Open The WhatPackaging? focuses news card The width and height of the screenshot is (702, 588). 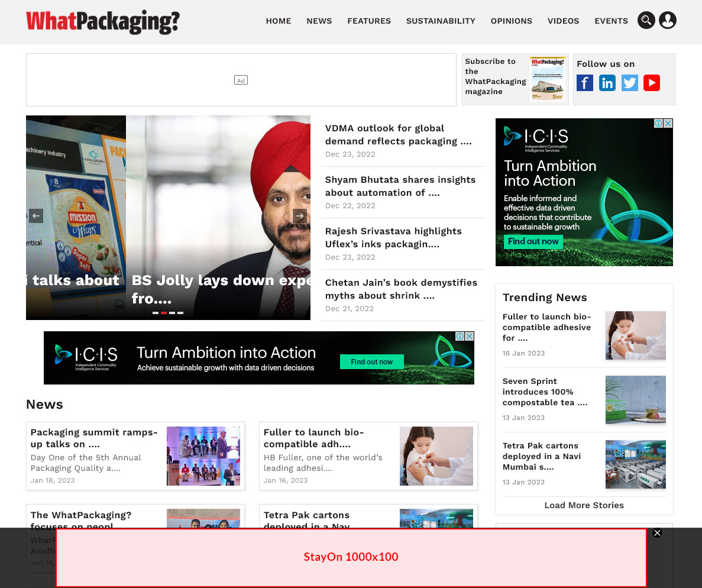click(135, 516)
